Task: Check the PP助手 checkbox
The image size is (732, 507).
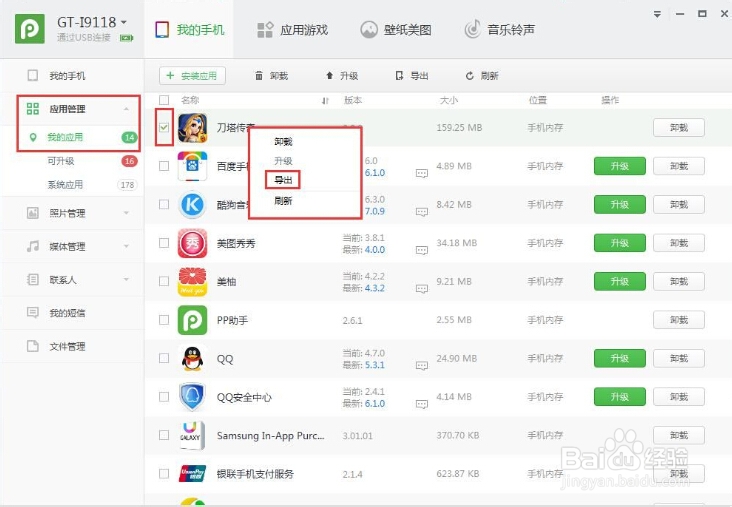Action: pyautogui.click(x=164, y=320)
